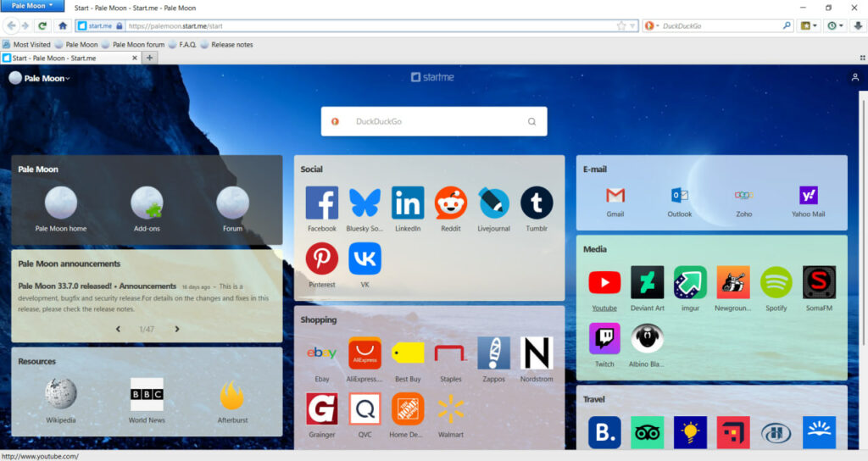This screenshot has height=461, width=868.
Task: Open the Ebay shopping icon
Action: click(x=321, y=353)
